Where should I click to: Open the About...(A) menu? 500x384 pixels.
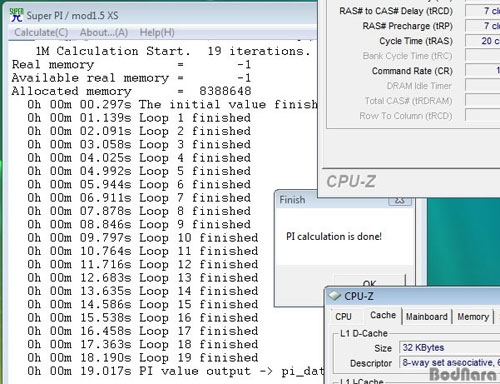pyautogui.click(x=104, y=33)
